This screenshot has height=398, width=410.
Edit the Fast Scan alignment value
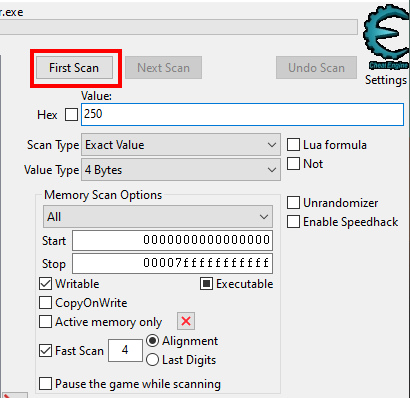click(125, 350)
